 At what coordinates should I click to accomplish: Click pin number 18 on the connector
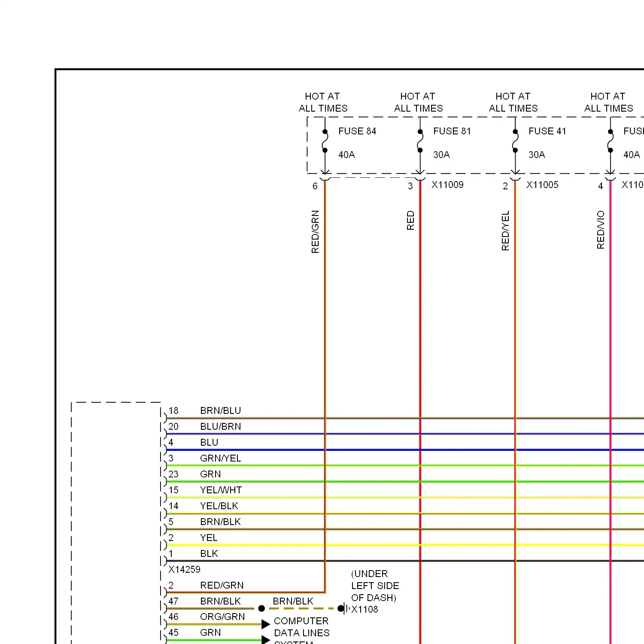(173, 411)
